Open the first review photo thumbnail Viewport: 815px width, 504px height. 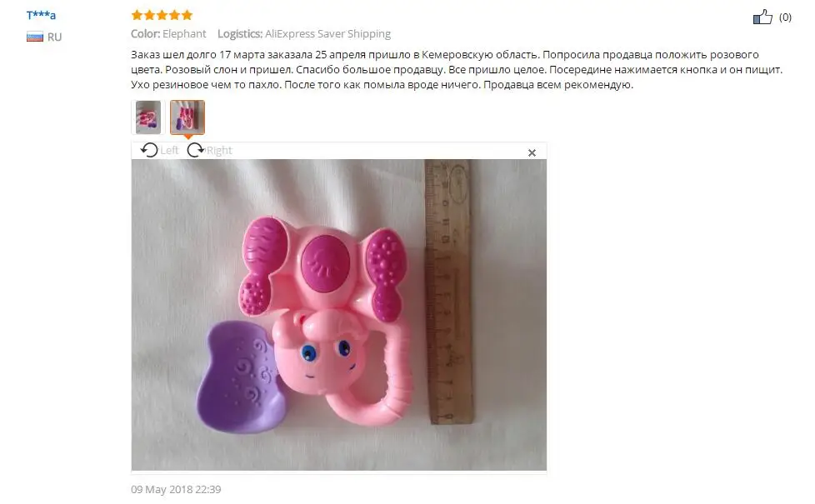point(148,117)
